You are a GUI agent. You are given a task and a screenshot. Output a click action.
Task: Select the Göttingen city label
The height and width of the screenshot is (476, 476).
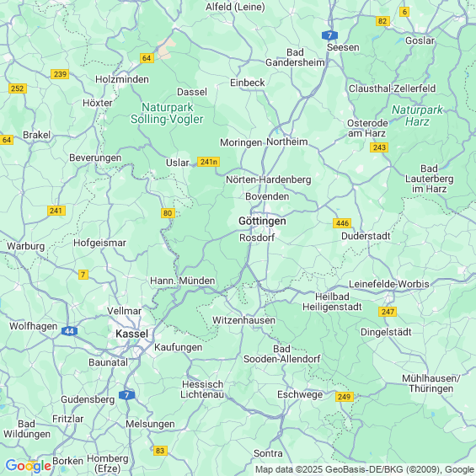(x=262, y=221)
